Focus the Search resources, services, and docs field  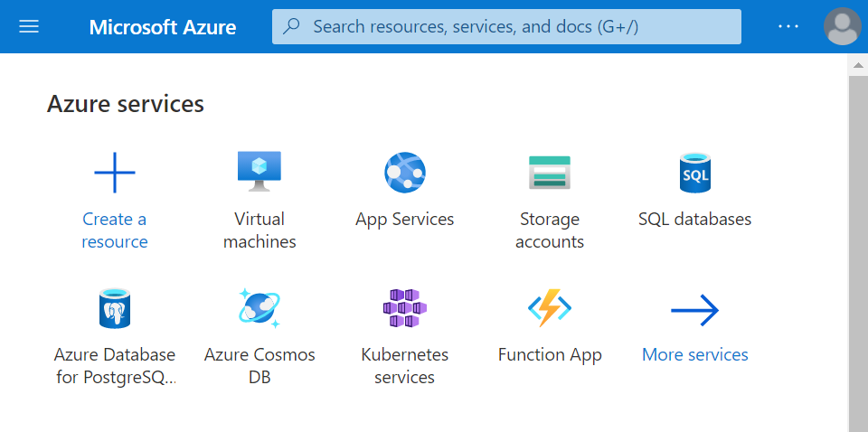pos(506,26)
